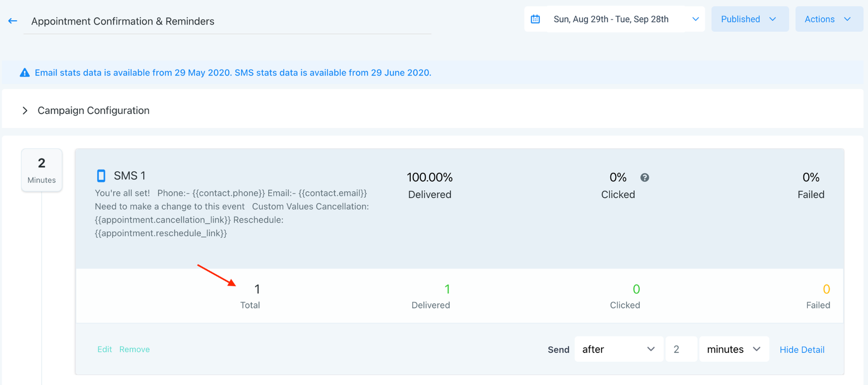The width and height of the screenshot is (868, 385).
Task: Click the help question mark next to Clicked
Action: coord(644,178)
